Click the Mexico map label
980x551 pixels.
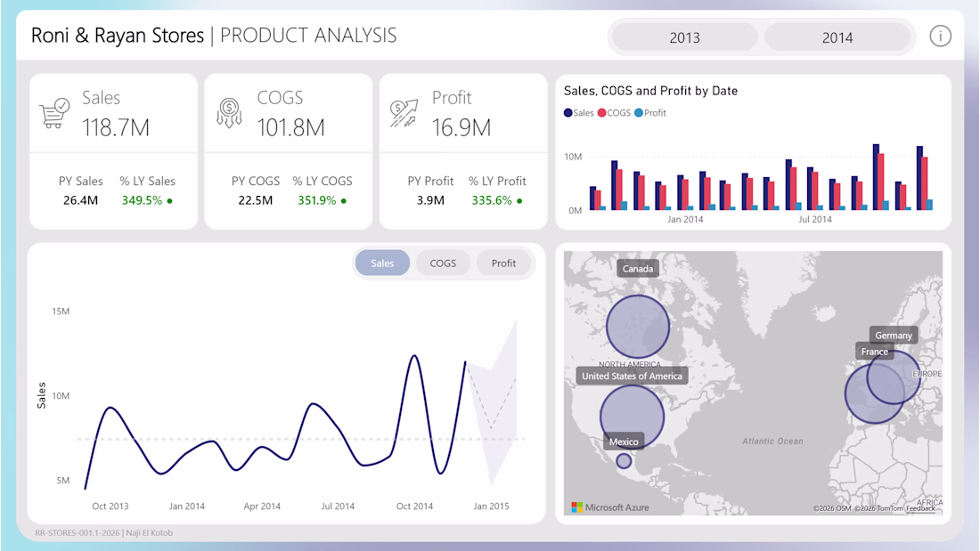tap(624, 442)
